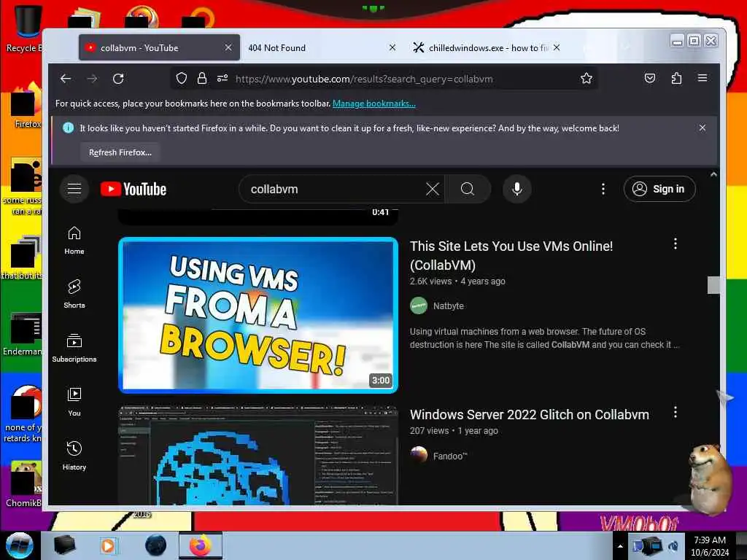Click the URL address bar field
747x560 pixels.
pyautogui.click(x=385, y=79)
